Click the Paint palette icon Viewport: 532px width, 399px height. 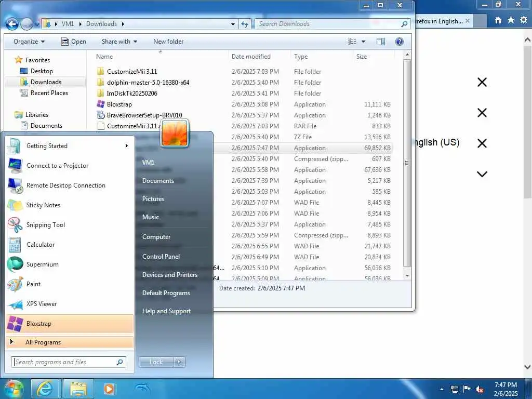point(15,284)
